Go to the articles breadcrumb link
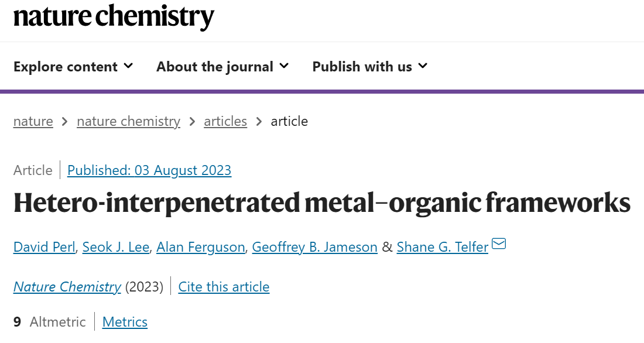 (x=225, y=121)
